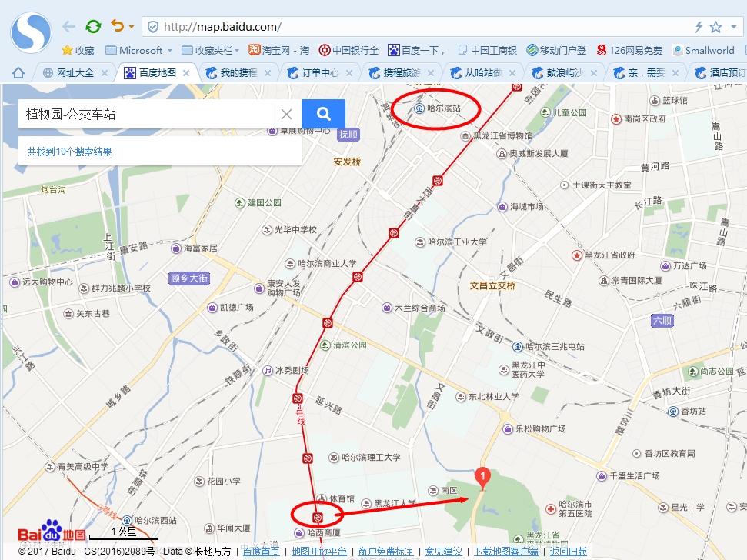The height and width of the screenshot is (560, 747).
Task: Click the home page icon
Action: click(18, 73)
